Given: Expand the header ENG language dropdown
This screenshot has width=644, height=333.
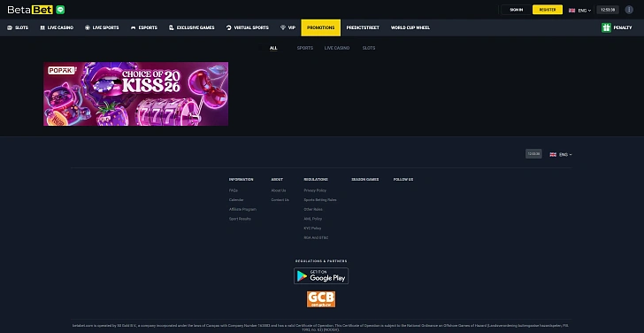Looking at the screenshot, I should point(585,11).
